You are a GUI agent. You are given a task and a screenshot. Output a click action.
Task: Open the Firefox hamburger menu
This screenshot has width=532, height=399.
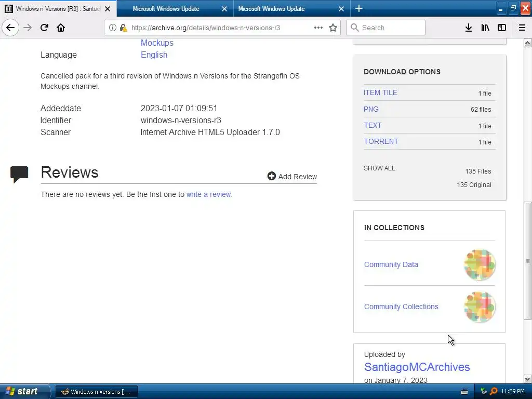click(522, 28)
